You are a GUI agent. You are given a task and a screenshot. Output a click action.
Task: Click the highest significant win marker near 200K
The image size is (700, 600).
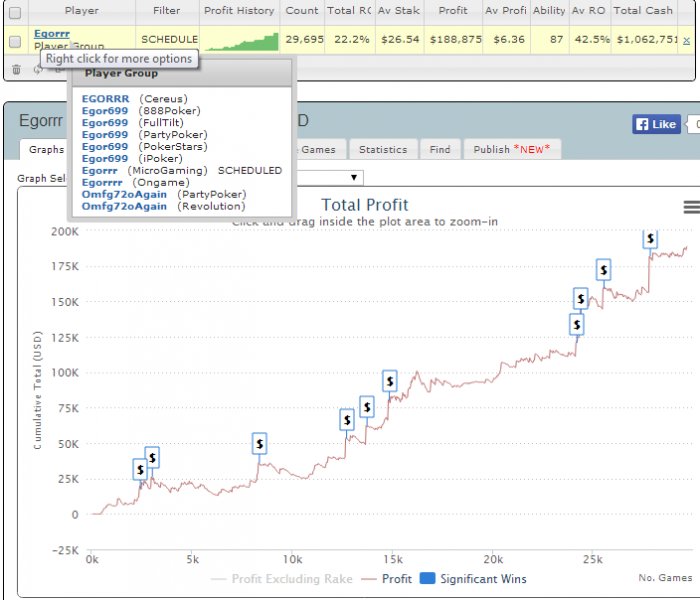[650, 239]
